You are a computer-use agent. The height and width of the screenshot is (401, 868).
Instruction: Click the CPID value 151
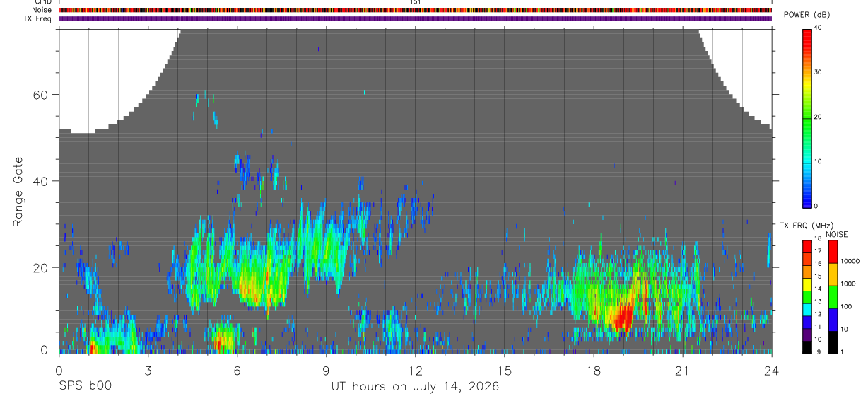(x=415, y=2)
